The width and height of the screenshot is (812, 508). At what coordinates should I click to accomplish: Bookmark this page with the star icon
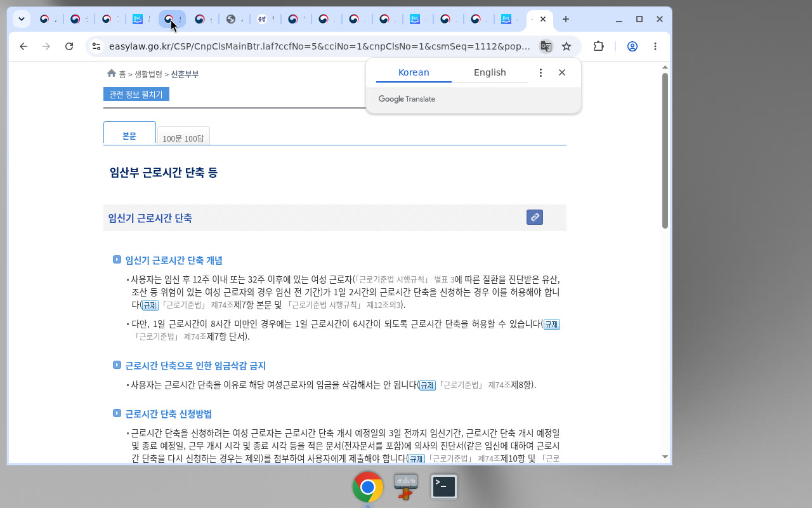(x=566, y=46)
